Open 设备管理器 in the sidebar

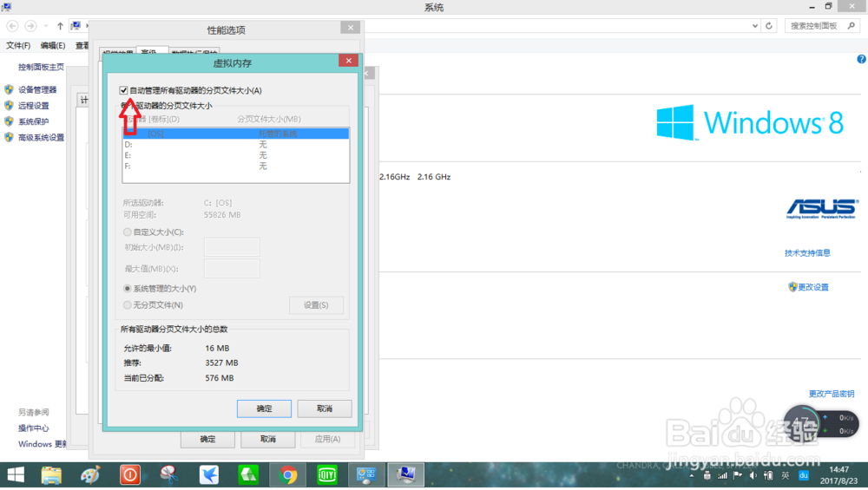(37, 89)
